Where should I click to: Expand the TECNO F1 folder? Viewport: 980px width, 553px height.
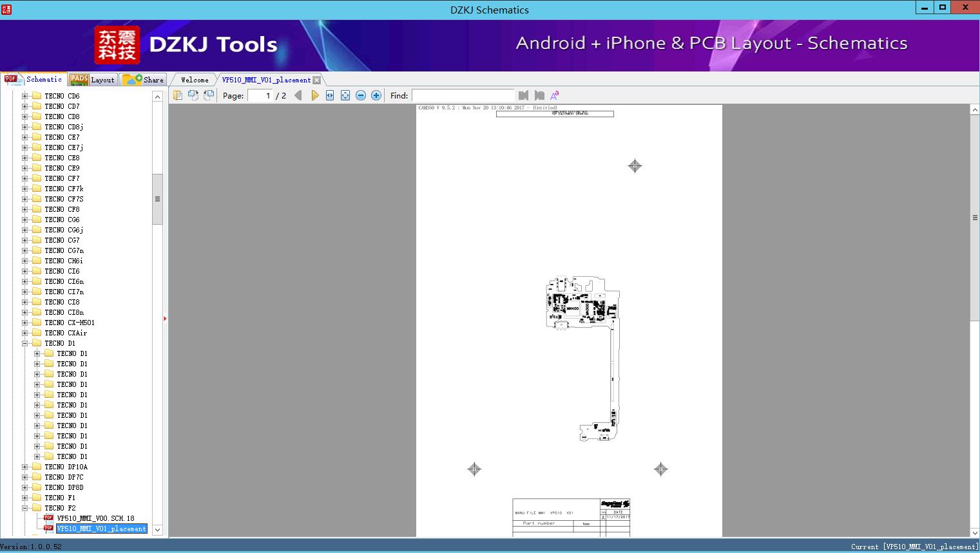[x=25, y=498]
